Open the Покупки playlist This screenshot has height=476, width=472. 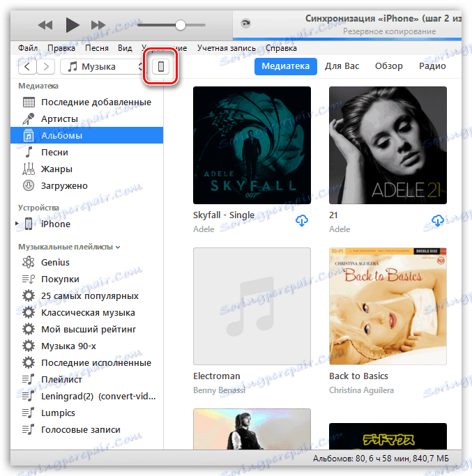point(87,279)
